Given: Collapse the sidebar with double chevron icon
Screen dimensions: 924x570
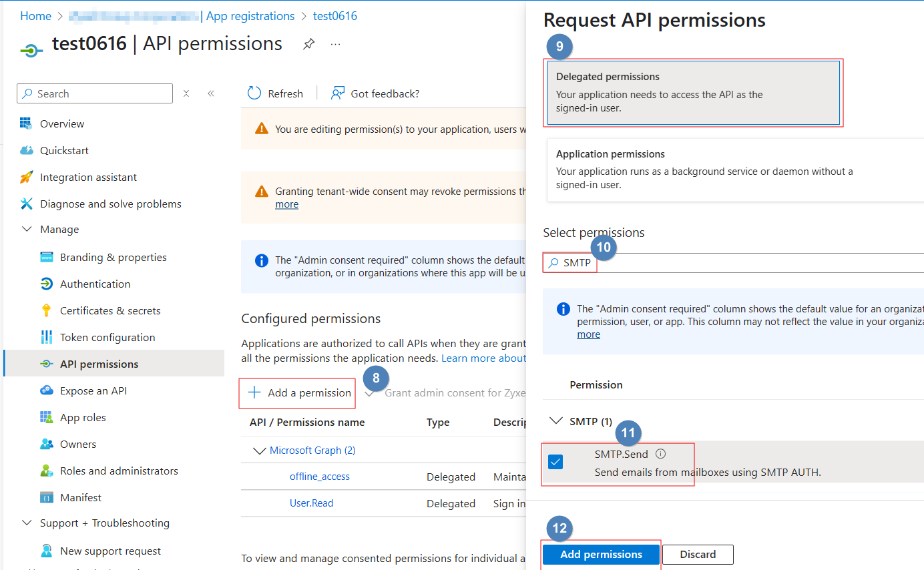Looking at the screenshot, I should click(211, 93).
